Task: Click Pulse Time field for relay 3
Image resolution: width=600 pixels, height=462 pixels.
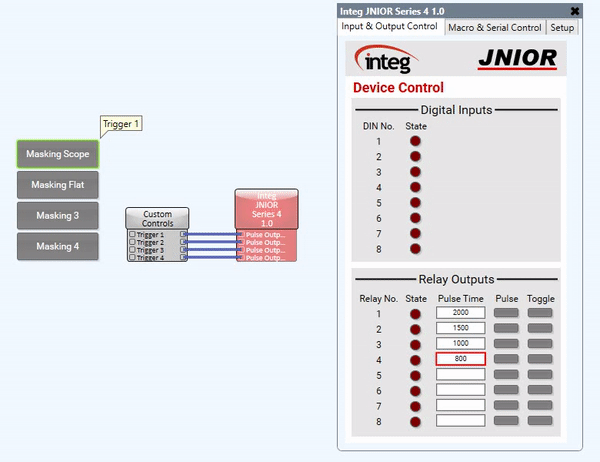Action: tap(460, 343)
